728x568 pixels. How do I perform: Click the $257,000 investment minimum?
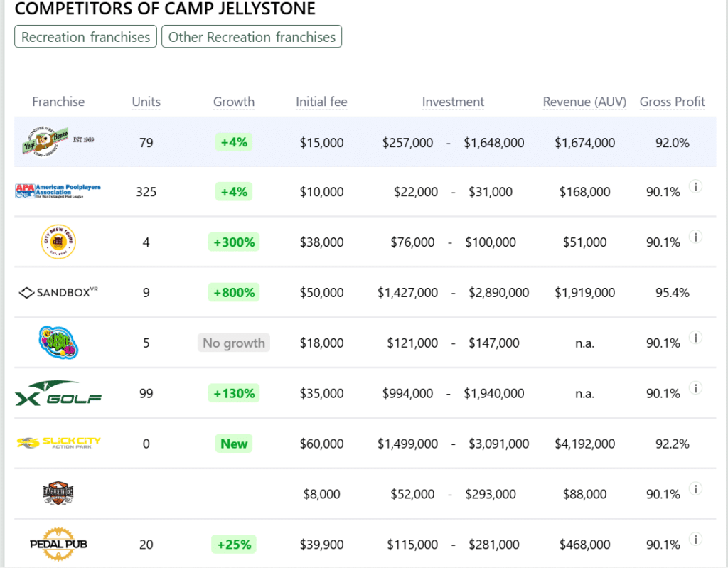[407, 143]
